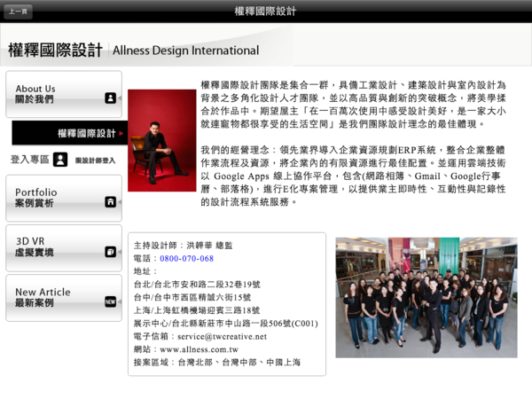
Task: Click the 展示中心 新莊市中山路 address line
Action: click(225, 324)
